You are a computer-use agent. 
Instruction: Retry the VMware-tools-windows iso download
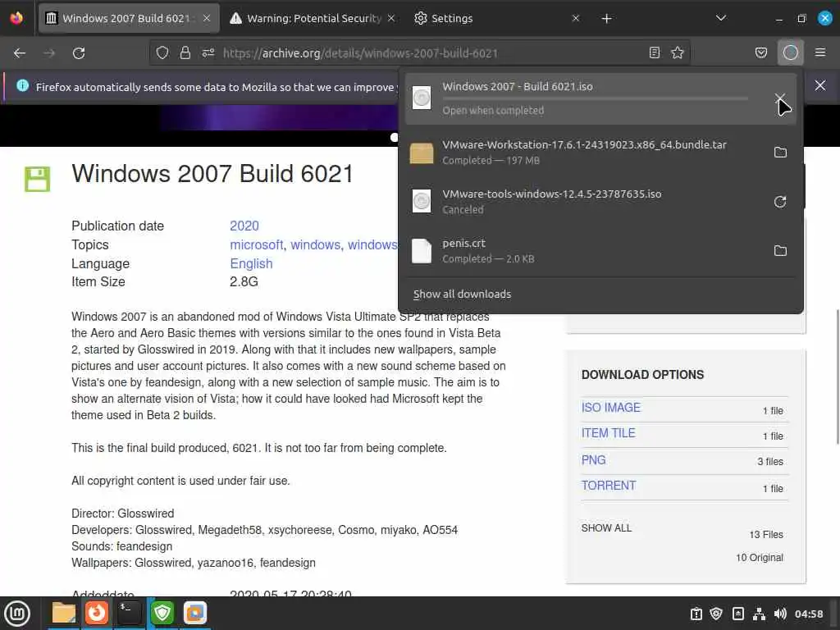click(781, 202)
